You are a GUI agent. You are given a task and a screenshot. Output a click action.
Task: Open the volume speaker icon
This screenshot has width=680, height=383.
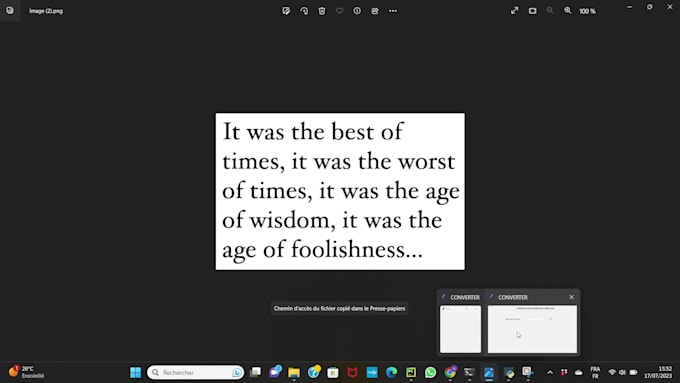click(x=622, y=372)
